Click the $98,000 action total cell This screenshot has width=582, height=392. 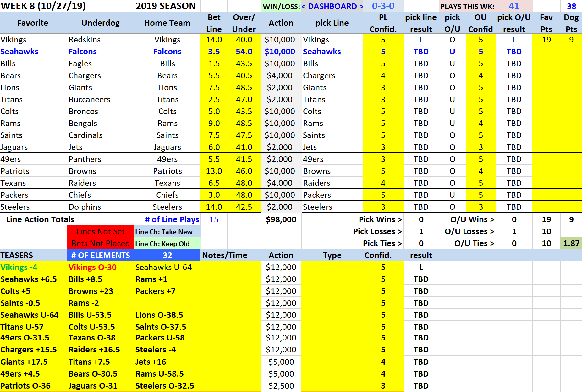[x=281, y=219]
